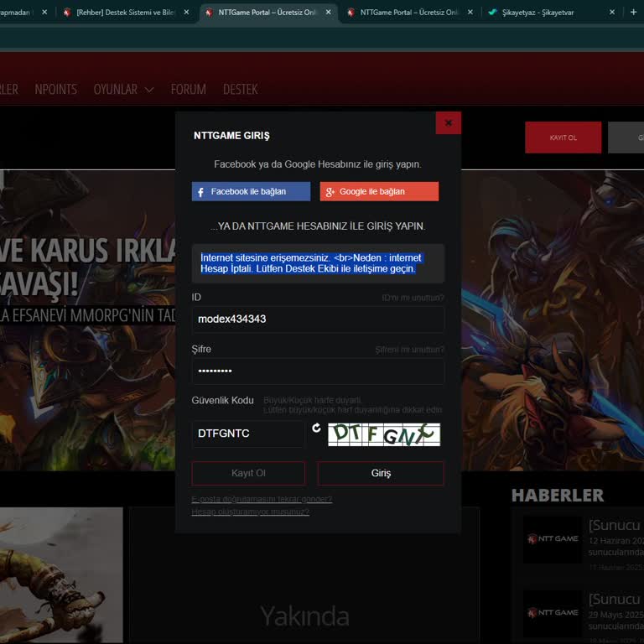Close the Rehber Destek Sistemi tab

click(x=186, y=13)
